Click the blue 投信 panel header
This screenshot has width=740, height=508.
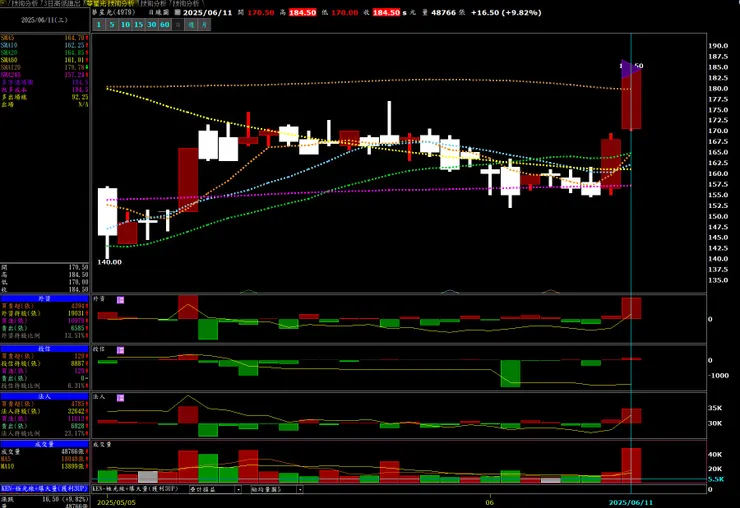coord(44,349)
